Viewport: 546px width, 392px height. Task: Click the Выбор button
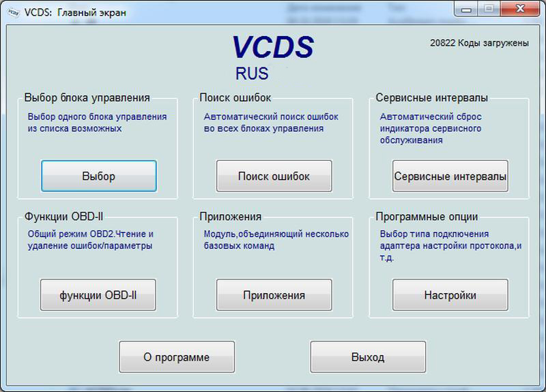click(99, 176)
